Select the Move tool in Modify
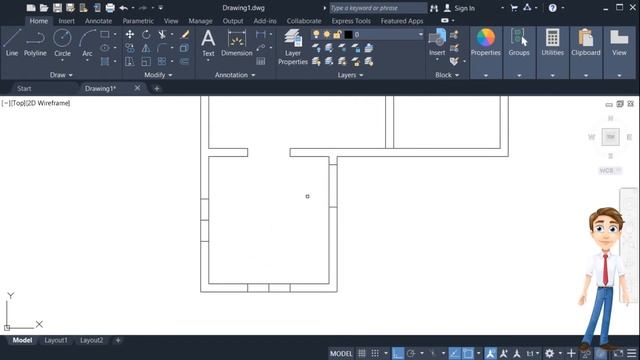Viewport: 640px width, 360px height. pos(130,34)
